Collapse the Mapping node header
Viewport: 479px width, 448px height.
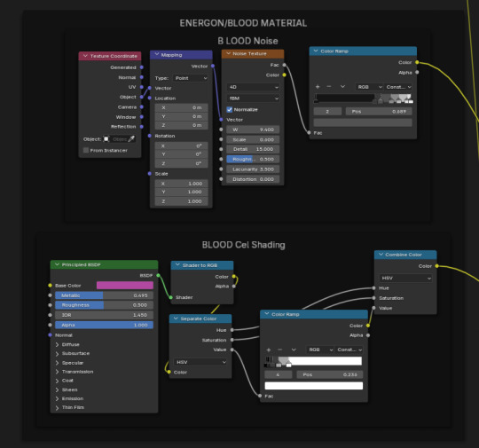(x=157, y=54)
